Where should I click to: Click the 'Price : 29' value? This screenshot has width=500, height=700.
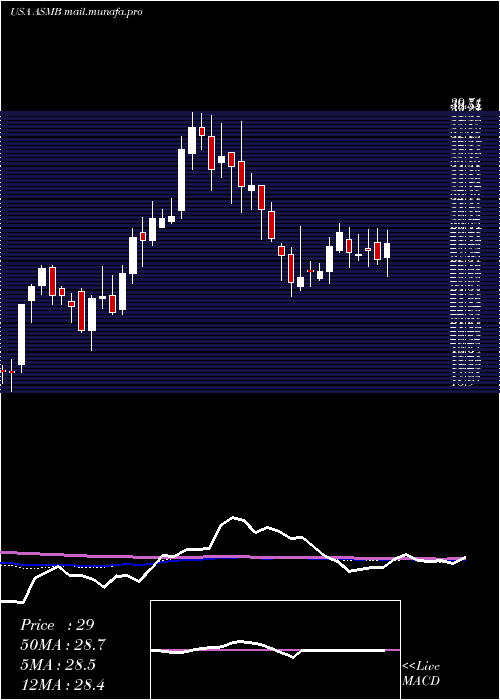(x=57, y=625)
